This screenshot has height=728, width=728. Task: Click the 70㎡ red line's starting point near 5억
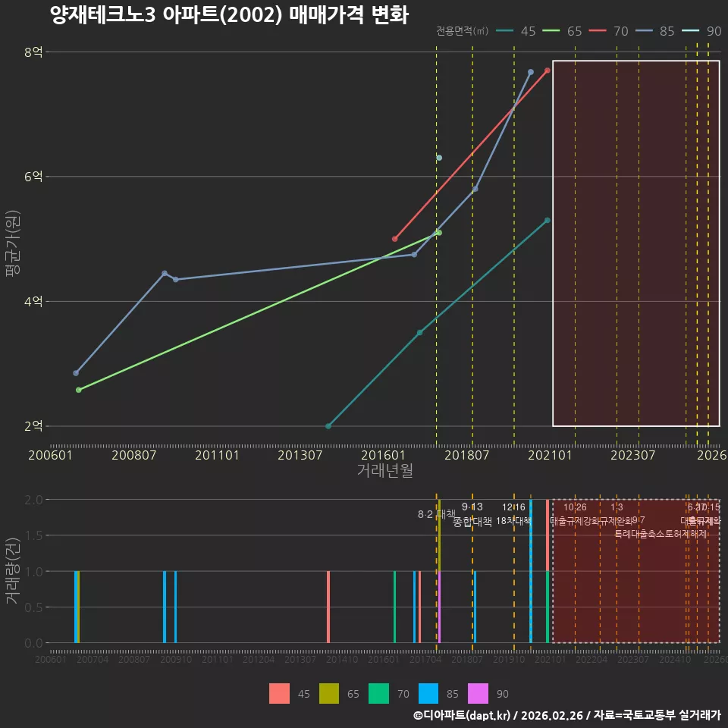pos(394,239)
